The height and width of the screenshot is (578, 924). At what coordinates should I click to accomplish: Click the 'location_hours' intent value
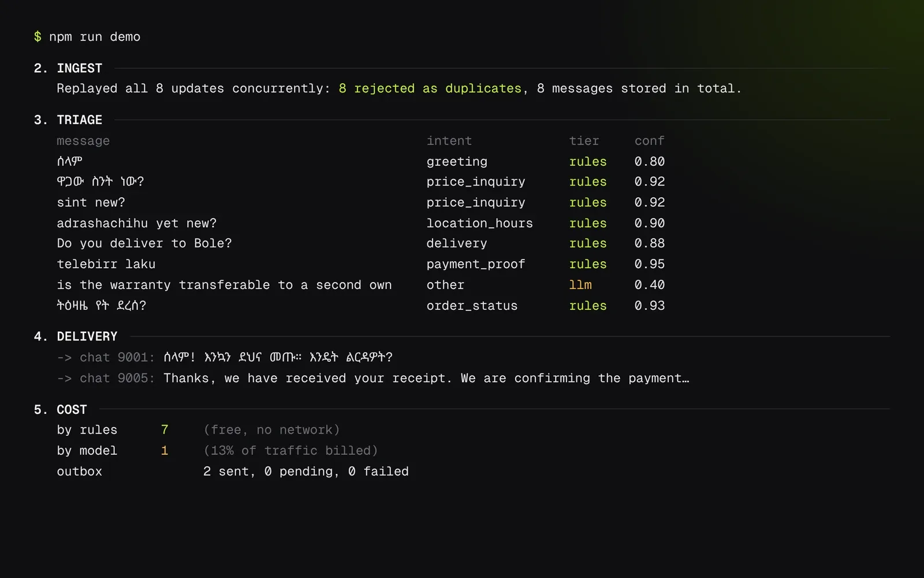pos(480,223)
